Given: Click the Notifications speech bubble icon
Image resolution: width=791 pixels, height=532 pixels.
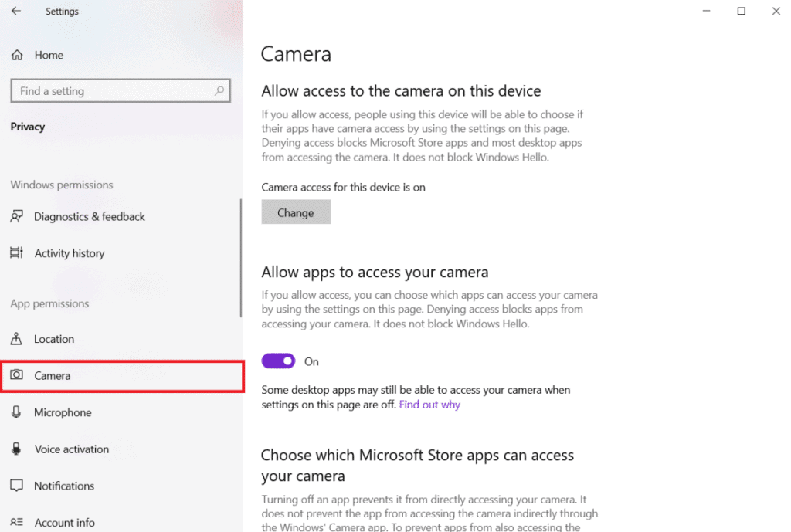Looking at the screenshot, I should pyautogui.click(x=16, y=486).
